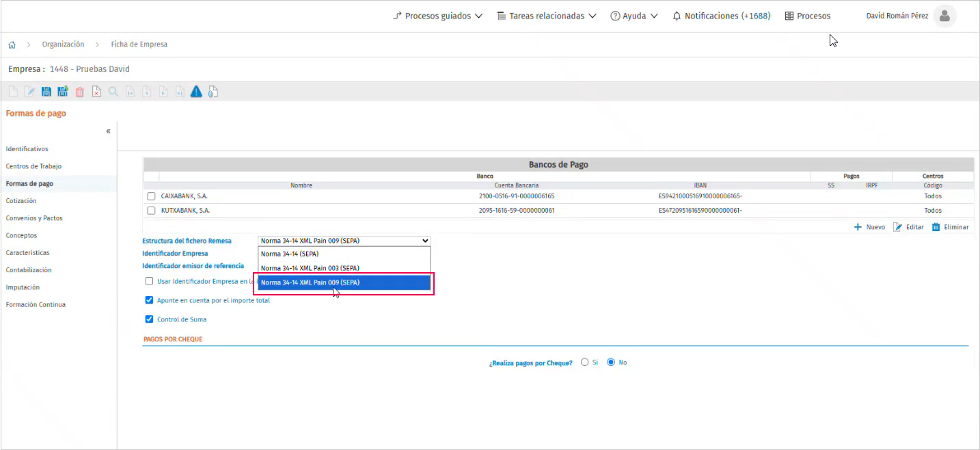Click Editar under Bancos de Pago

click(x=908, y=227)
